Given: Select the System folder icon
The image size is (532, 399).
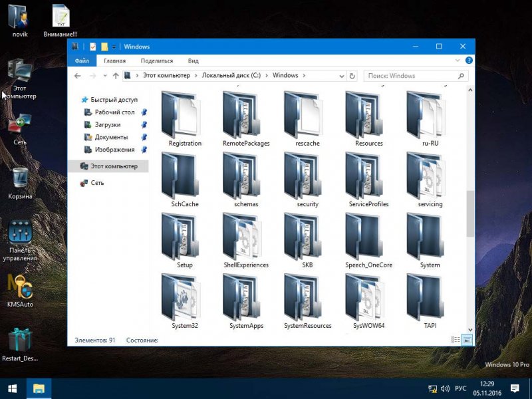Looking at the screenshot, I should (x=426, y=237).
